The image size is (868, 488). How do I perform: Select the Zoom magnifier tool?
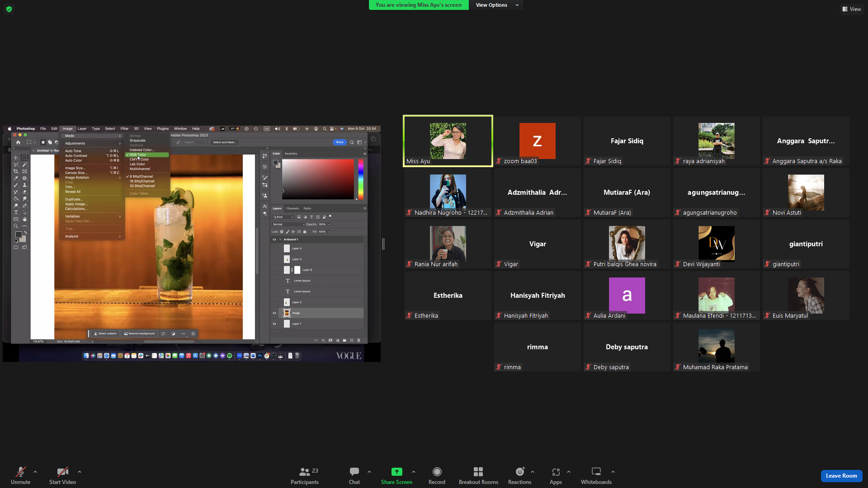click(x=16, y=226)
